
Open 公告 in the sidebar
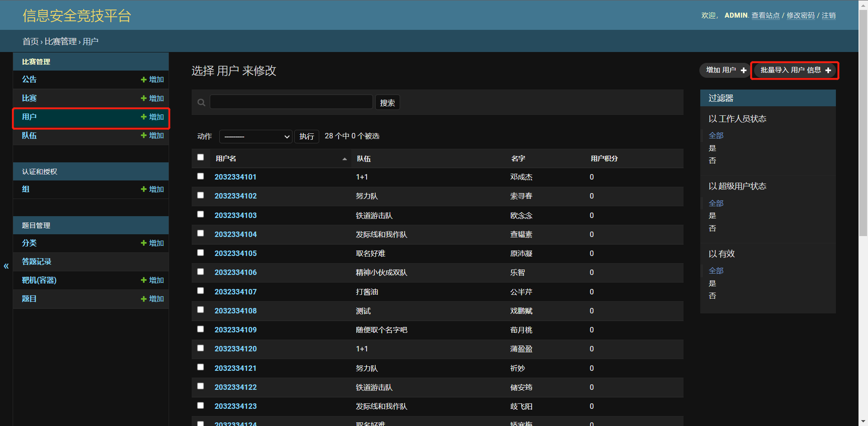[29, 80]
